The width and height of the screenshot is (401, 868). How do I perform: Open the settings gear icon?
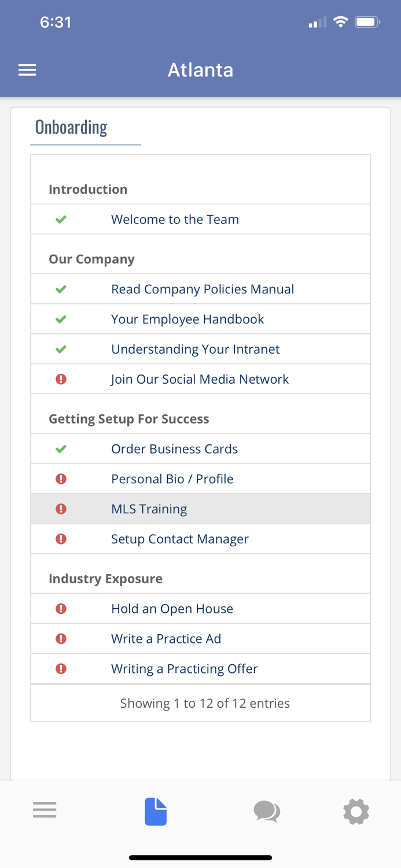click(x=356, y=811)
